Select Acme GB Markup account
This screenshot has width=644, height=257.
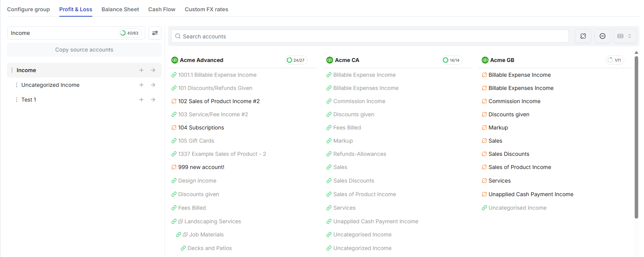(498, 128)
